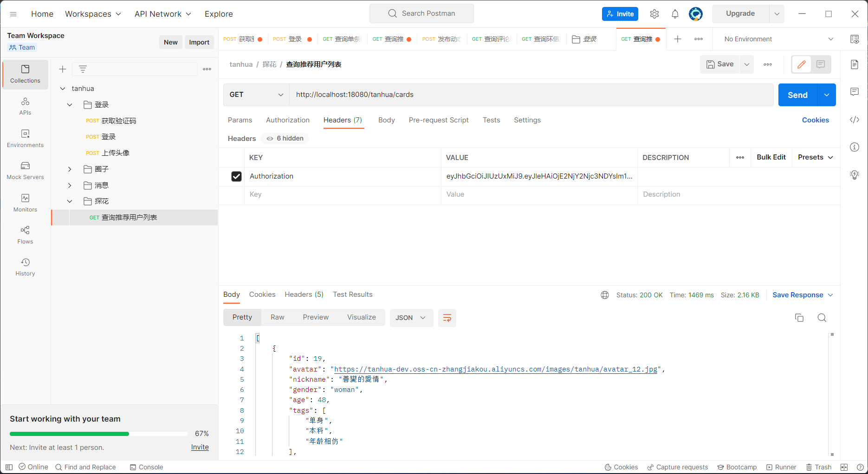Expand the 圈子 folder
The width and height of the screenshot is (868, 474).
click(70, 169)
